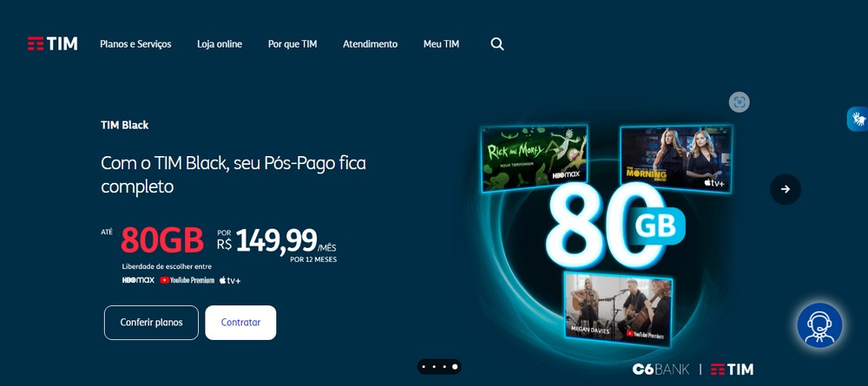The image size is (868, 386).
Task: Click the Contratar button
Action: [240, 323]
